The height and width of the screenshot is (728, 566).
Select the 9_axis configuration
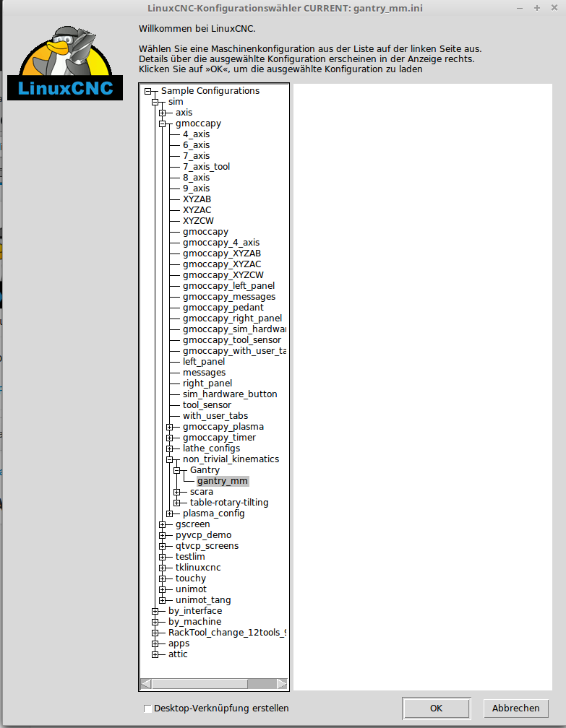[196, 188]
